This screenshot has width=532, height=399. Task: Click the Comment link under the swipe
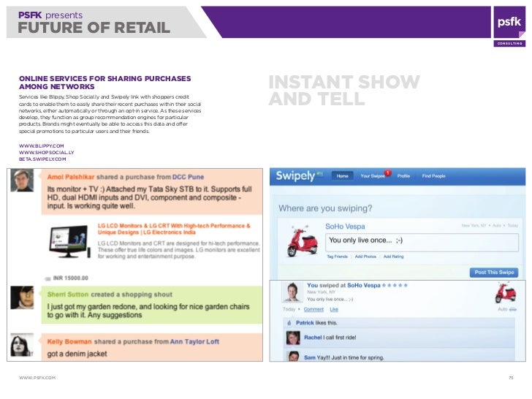click(313, 309)
